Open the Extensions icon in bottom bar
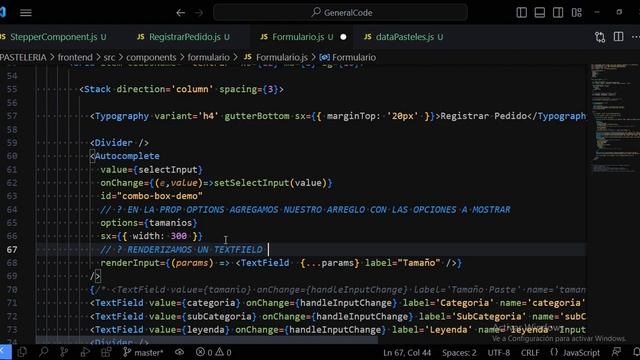 point(106,352)
